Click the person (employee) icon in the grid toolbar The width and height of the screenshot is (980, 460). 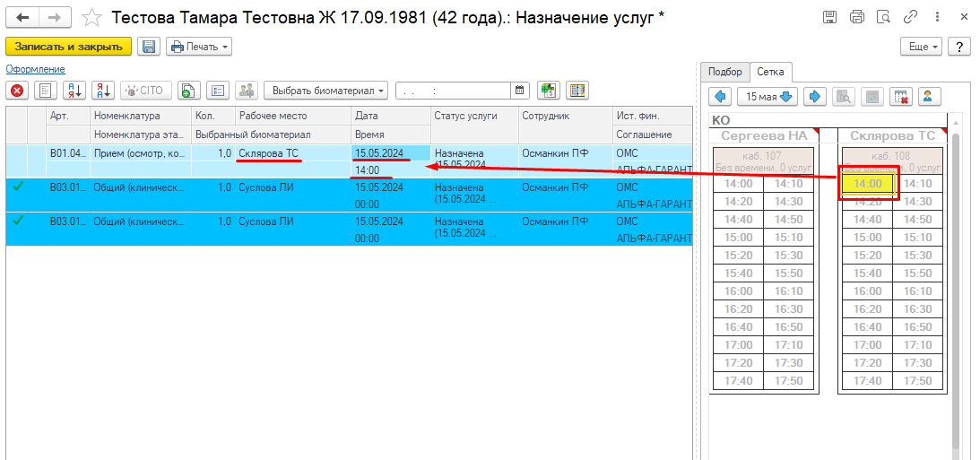[x=931, y=96]
